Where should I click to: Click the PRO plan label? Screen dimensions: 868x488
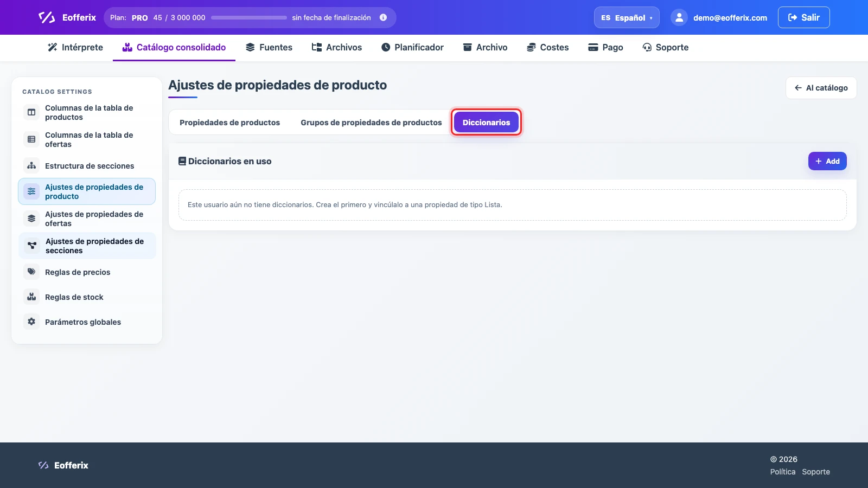click(x=139, y=17)
